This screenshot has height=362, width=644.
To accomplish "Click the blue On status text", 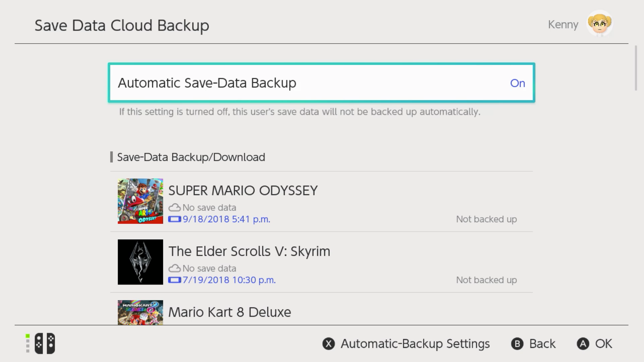I will 517,83.
